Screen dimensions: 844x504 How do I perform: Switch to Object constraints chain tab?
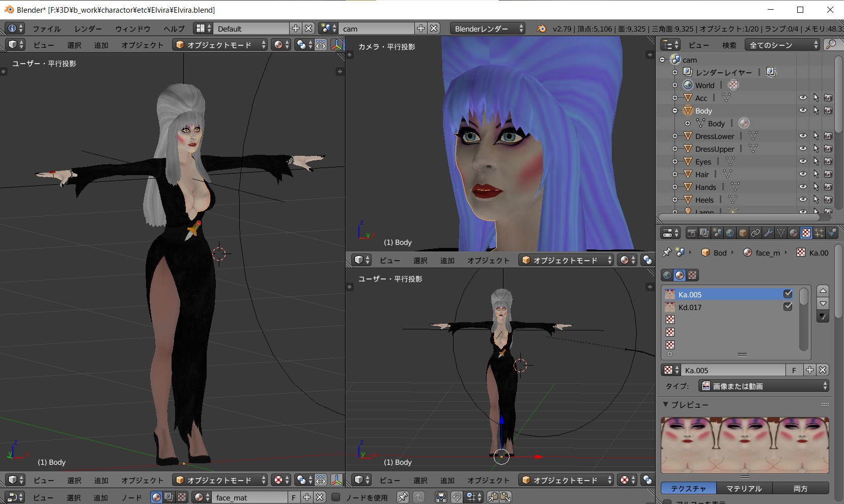click(755, 233)
